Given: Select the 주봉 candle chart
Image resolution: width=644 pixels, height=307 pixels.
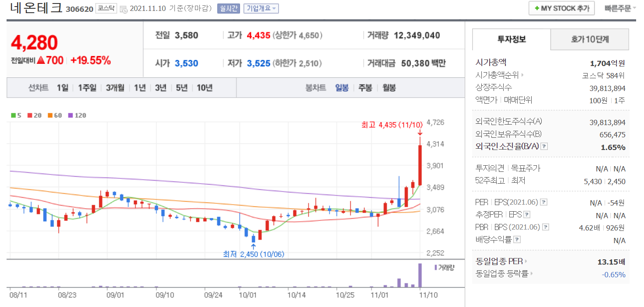Looking at the screenshot, I should (366, 88).
